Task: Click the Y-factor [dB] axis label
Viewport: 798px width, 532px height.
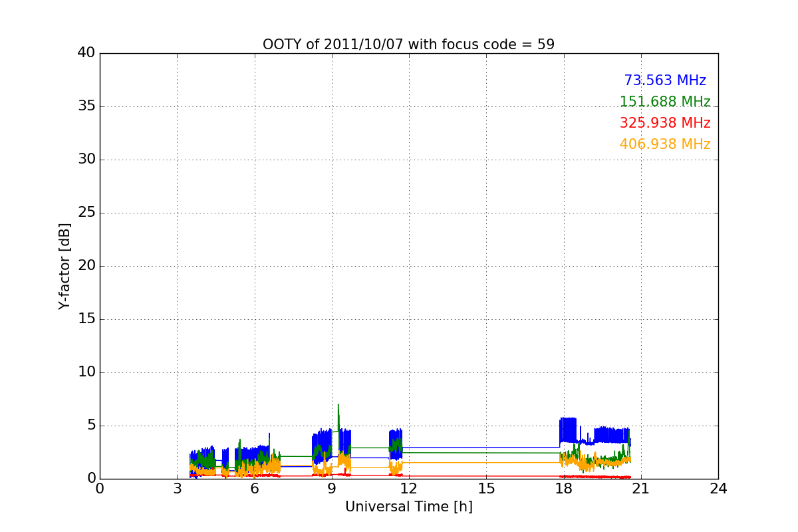Action: click(65, 266)
